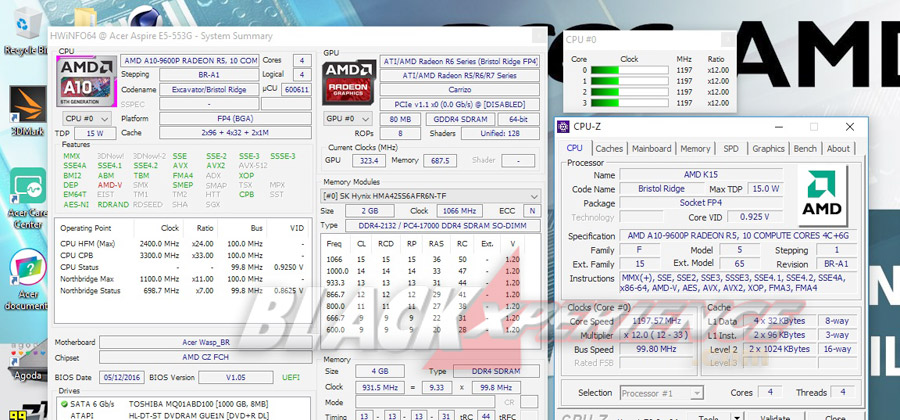Image resolution: width=900 pixels, height=420 pixels.
Task: Open Acer Care Center desktop shortcut
Action: coord(28,198)
